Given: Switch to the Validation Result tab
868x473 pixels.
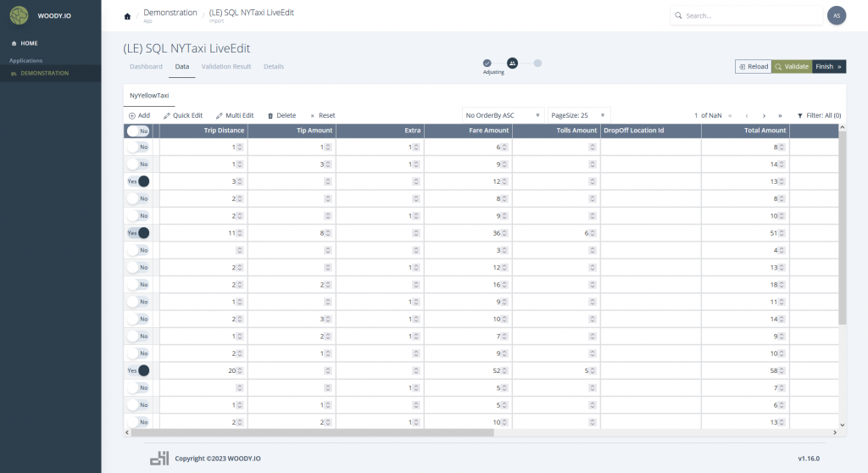Looking at the screenshot, I should tap(225, 66).
